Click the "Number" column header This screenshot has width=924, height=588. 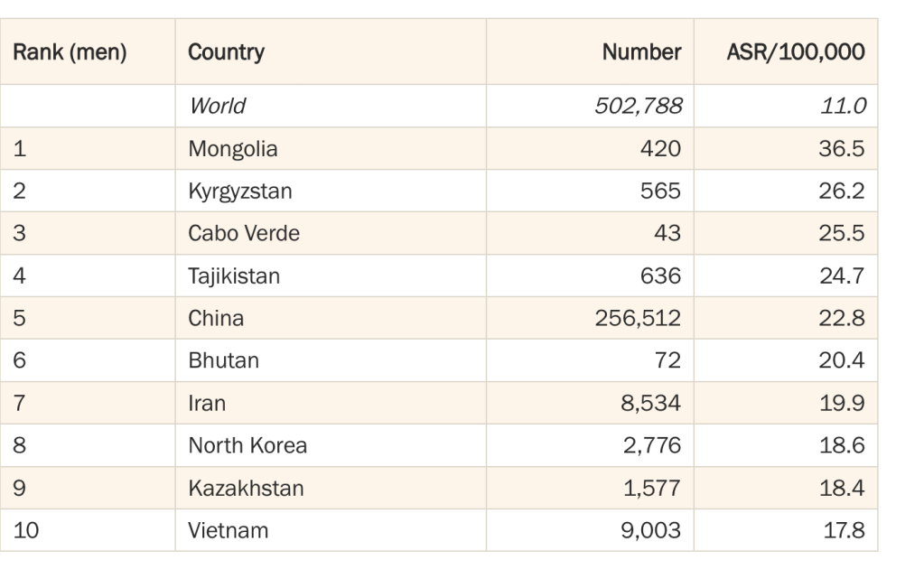click(641, 52)
